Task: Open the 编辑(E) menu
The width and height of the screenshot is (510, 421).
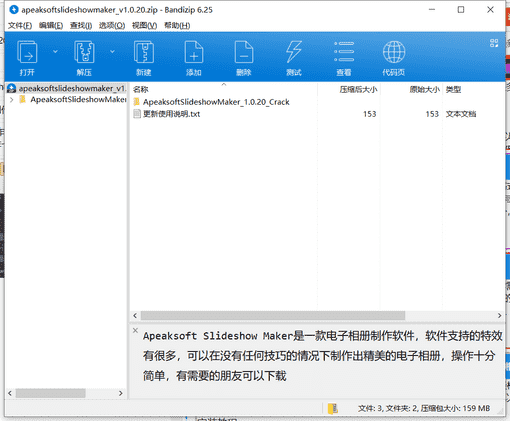Action: click(51, 25)
